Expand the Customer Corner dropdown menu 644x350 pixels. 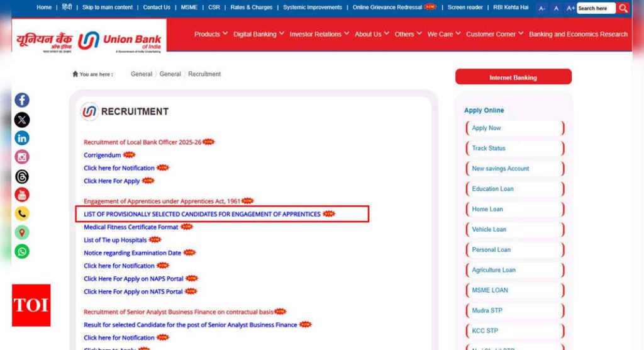(494, 34)
